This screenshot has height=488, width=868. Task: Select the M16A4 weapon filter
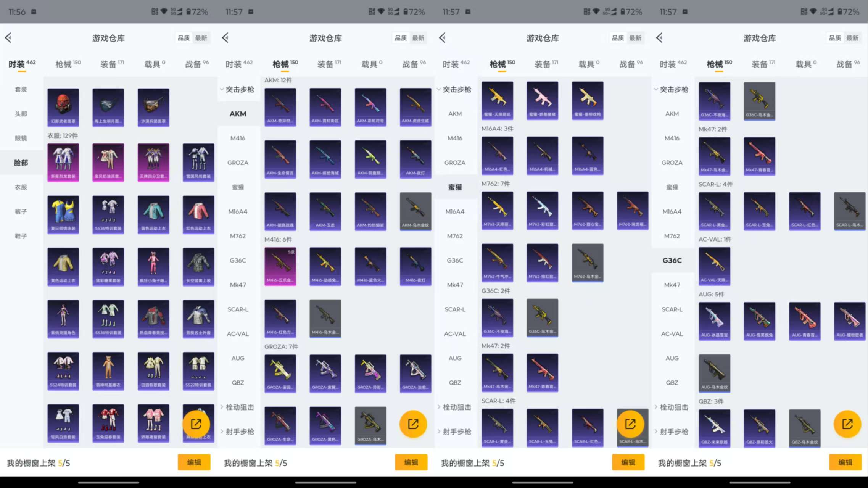237,211
